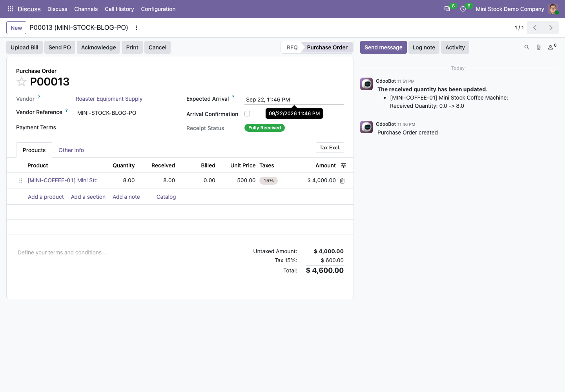Mark P00013 as favorite star
Screen dimensions: 565x392
[21, 82]
